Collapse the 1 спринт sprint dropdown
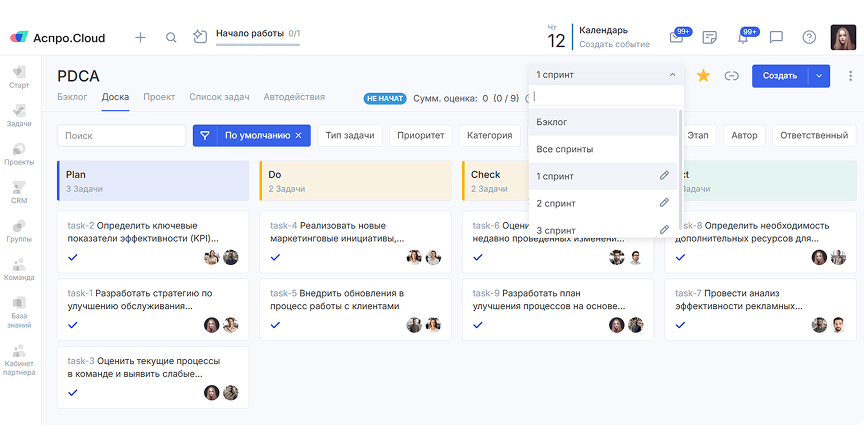This screenshot has width=864, height=445. tap(672, 75)
